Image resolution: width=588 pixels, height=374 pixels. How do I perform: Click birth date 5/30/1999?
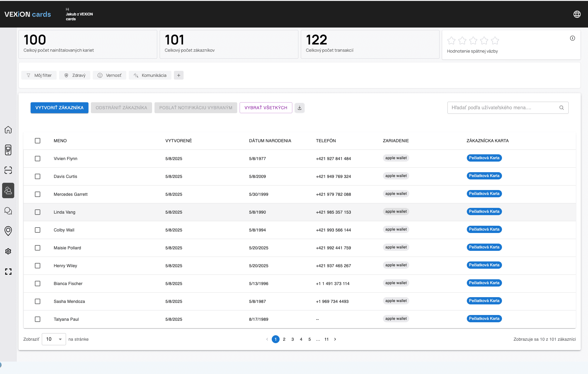259,194
